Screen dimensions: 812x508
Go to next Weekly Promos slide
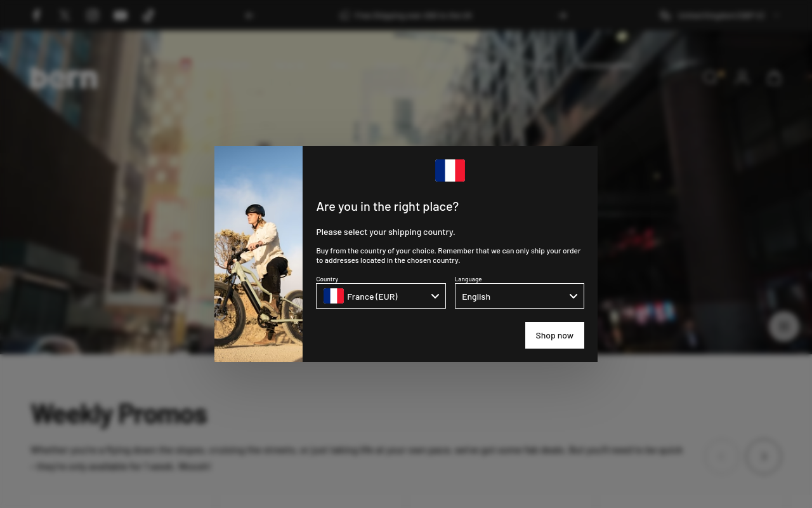764,457
